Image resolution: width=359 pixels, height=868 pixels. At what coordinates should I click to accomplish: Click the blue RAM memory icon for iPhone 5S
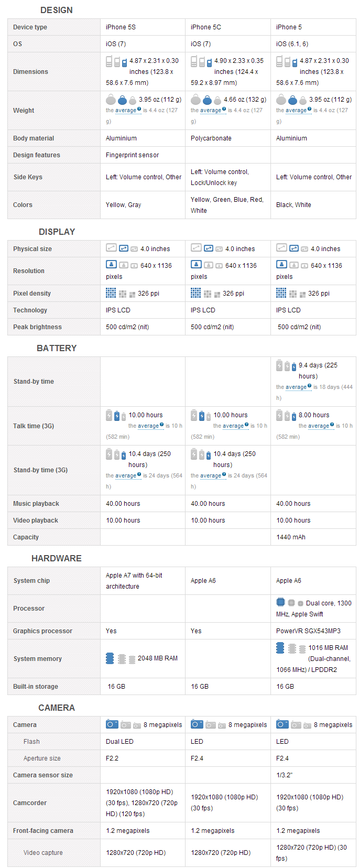point(110,658)
